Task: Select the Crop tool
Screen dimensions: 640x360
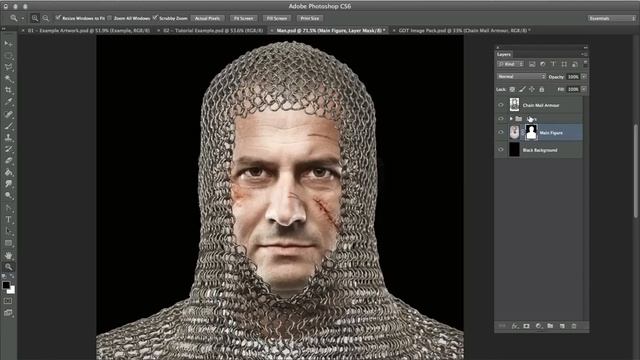Action: (9, 90)
